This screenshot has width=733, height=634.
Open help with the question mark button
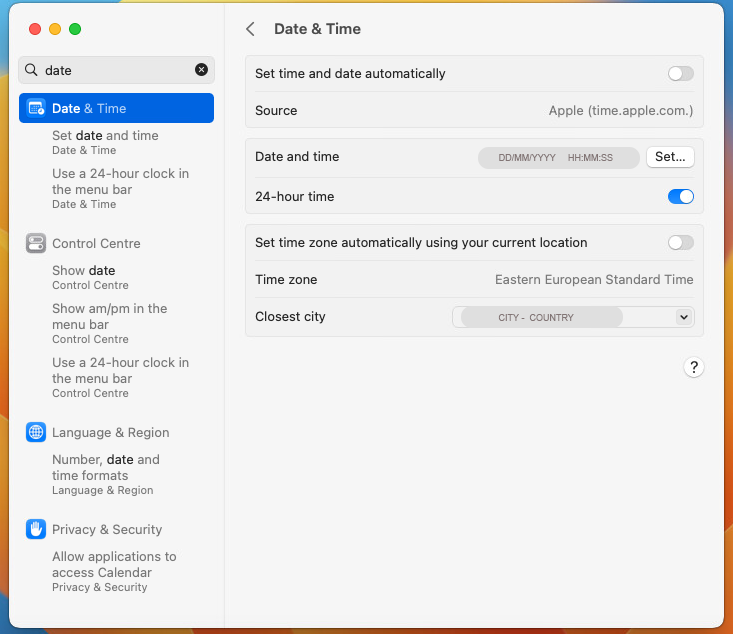(x=693, y=367)
